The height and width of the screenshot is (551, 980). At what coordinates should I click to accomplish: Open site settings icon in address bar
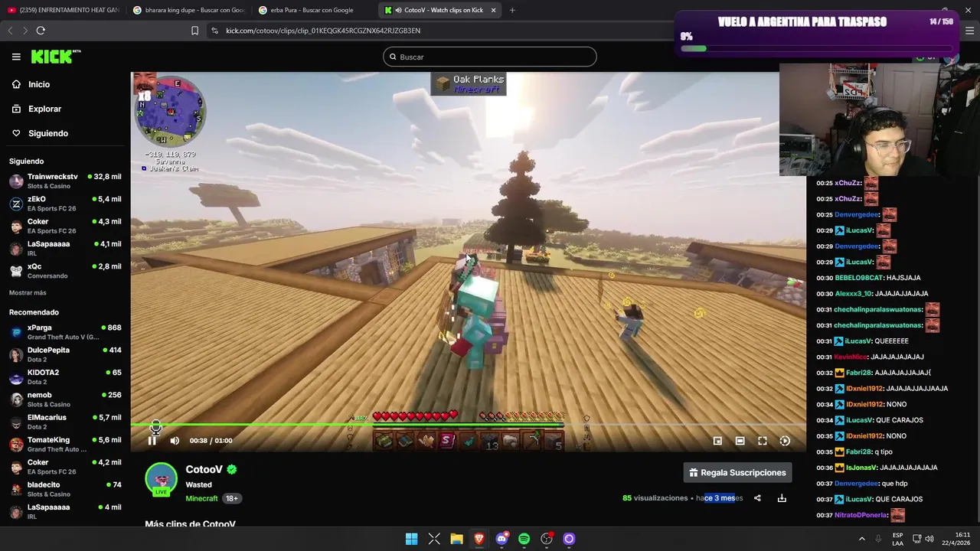[214, 31]
